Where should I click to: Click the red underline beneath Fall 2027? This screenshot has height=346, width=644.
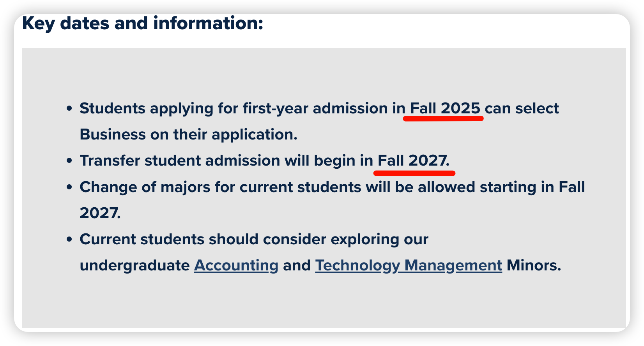pyautogui.click(x=414, y=173)
